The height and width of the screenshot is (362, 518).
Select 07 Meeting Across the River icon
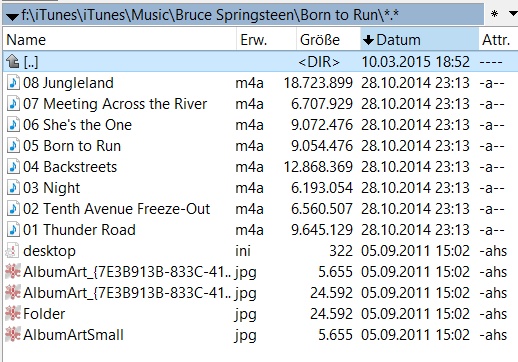[x=13, y=104]
